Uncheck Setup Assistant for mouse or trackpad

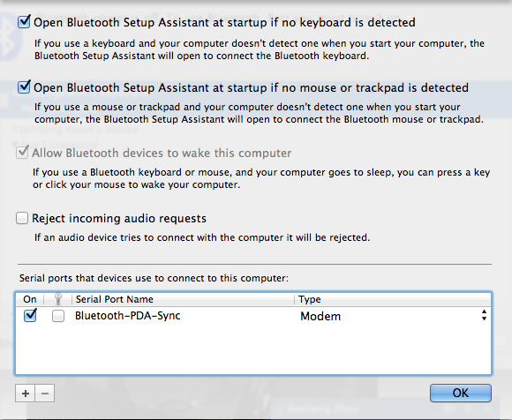coord(24,87)
